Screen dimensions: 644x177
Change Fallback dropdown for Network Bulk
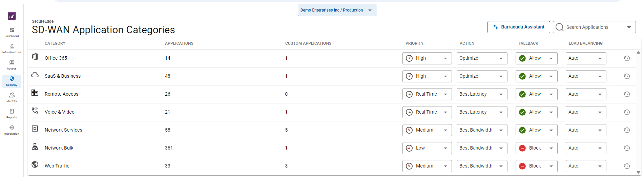536,148
